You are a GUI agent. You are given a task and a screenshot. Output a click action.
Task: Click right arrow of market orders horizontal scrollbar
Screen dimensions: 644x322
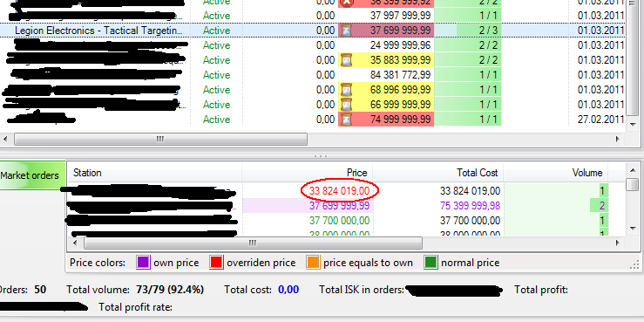point(617,243)
